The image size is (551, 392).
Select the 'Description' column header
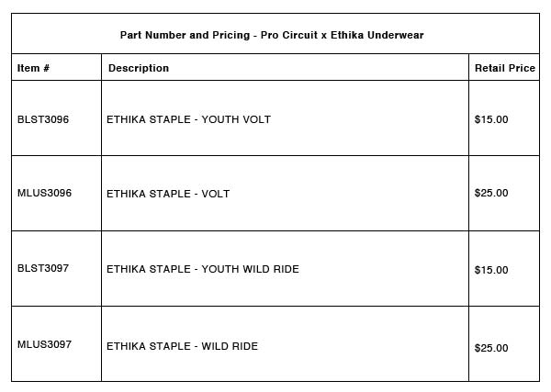139,68
